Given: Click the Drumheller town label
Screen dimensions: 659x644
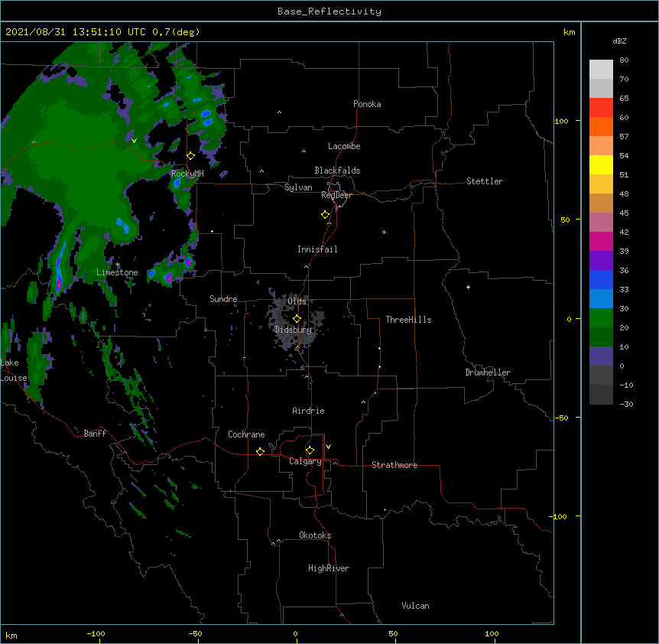Looking at the screenshot, I should tap(488, 372).
